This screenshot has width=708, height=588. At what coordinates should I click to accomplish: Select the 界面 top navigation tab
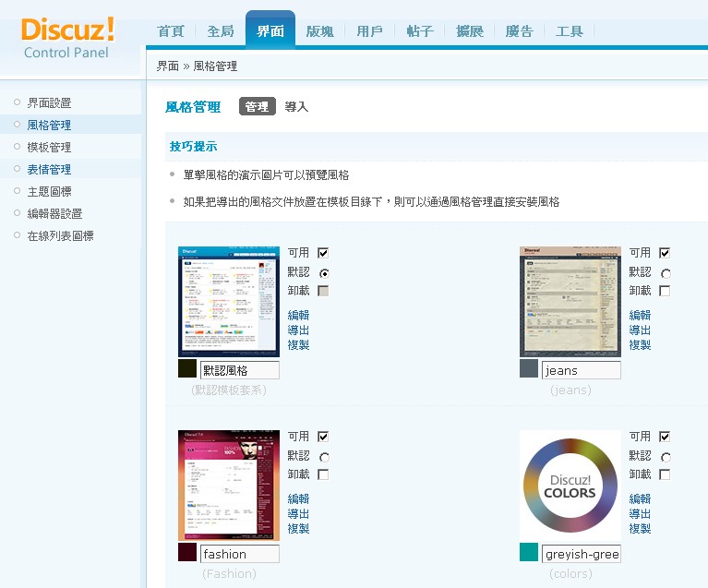click(270, 30)
